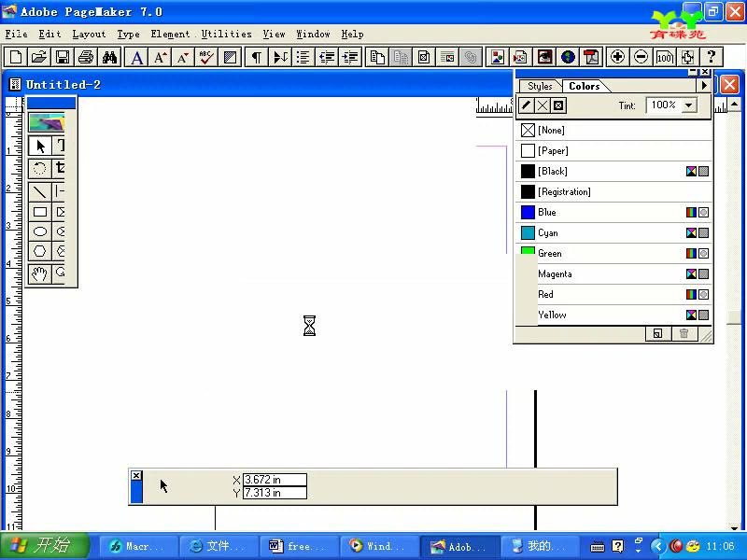Click the X position input field
747x560 pixels.
click(275, 480)
